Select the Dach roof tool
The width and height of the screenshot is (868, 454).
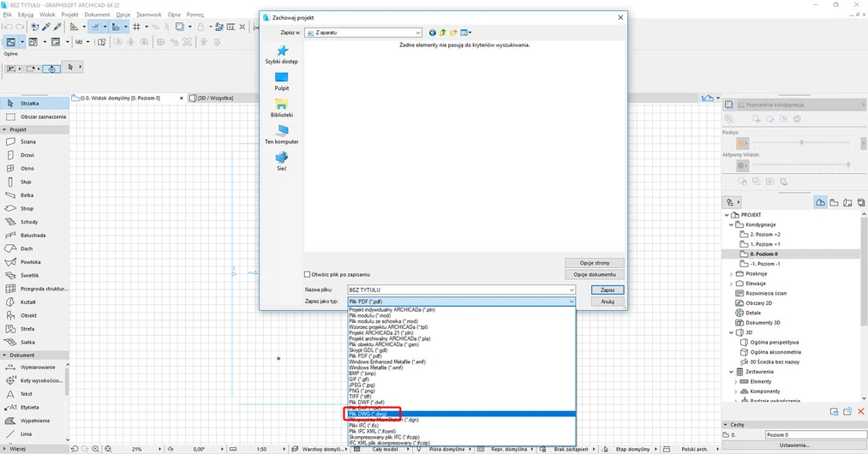34,248
